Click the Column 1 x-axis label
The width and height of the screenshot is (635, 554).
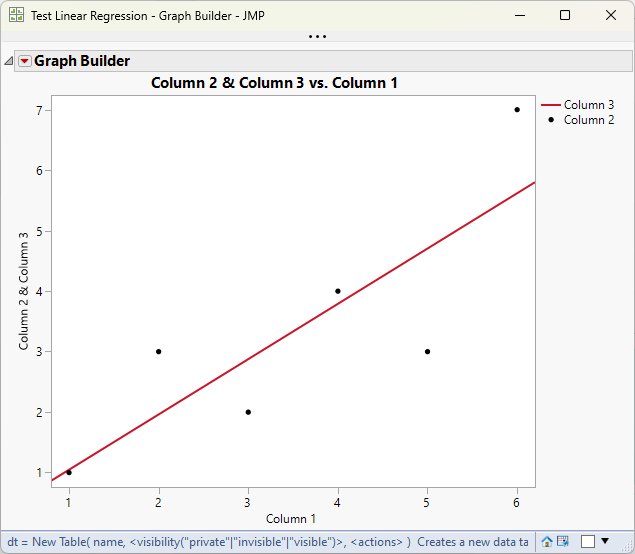pos(291,519)
